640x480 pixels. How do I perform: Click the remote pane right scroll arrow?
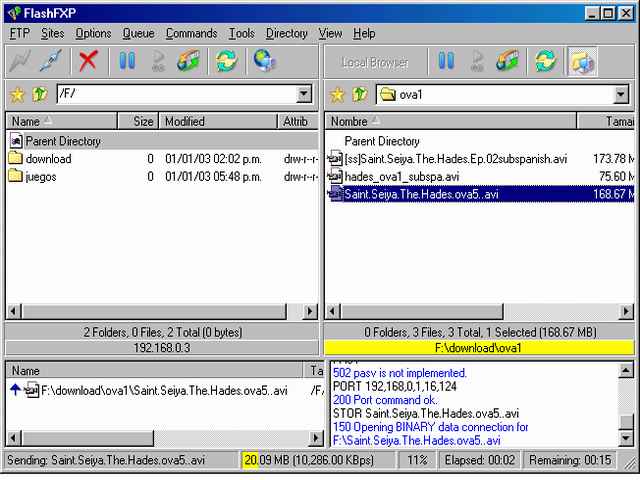pyautogui.click(x=310, y=311)
